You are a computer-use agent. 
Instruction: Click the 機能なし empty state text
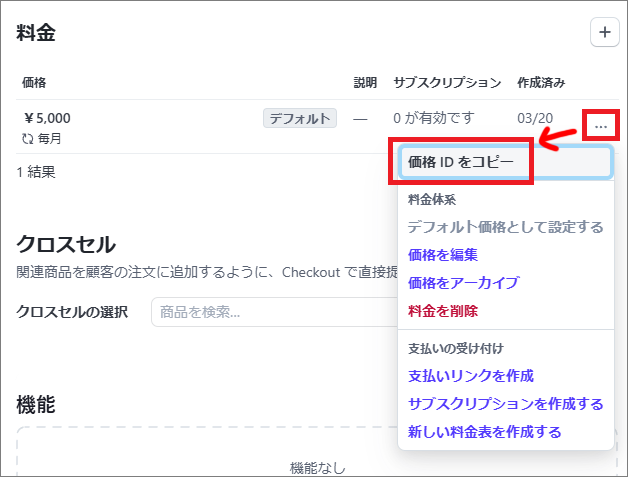[x=317, y=468]
